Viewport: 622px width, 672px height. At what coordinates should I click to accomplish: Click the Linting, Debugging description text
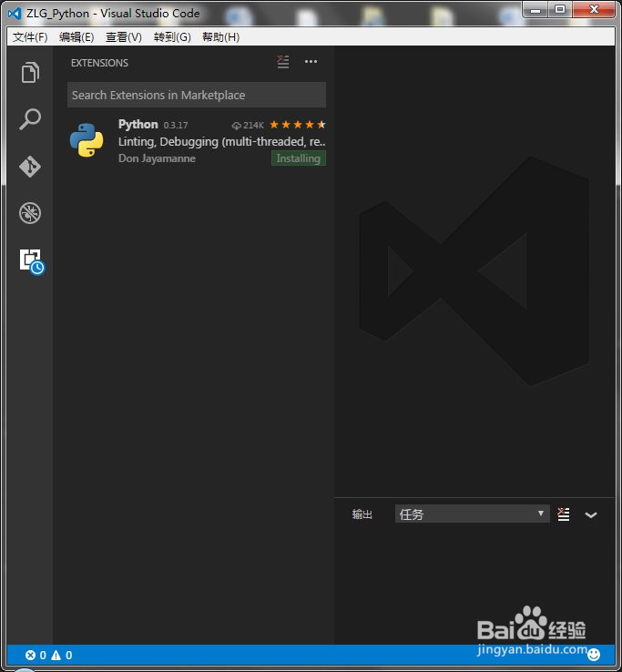click(222, 141)
